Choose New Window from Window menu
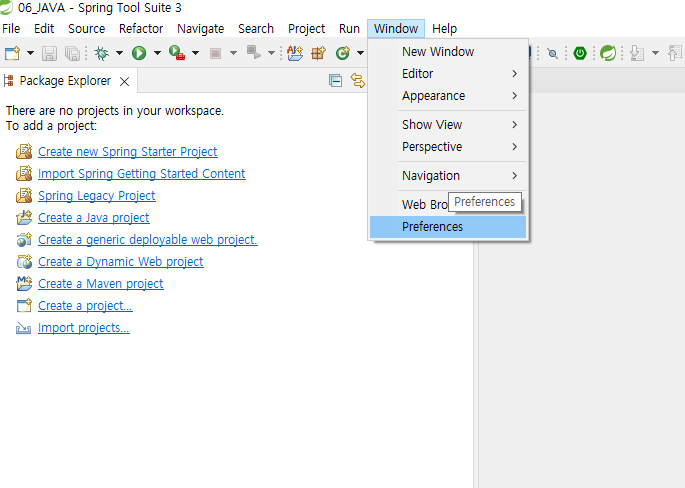 click(x=448, y=52)
